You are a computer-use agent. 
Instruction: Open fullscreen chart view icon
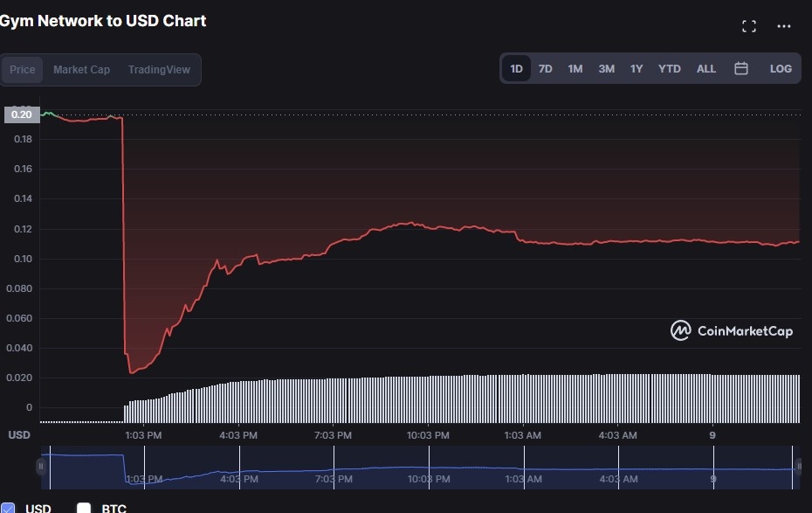[748, 26]
